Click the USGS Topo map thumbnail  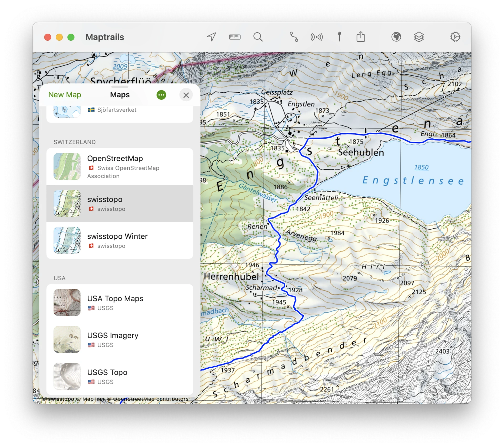67,376
